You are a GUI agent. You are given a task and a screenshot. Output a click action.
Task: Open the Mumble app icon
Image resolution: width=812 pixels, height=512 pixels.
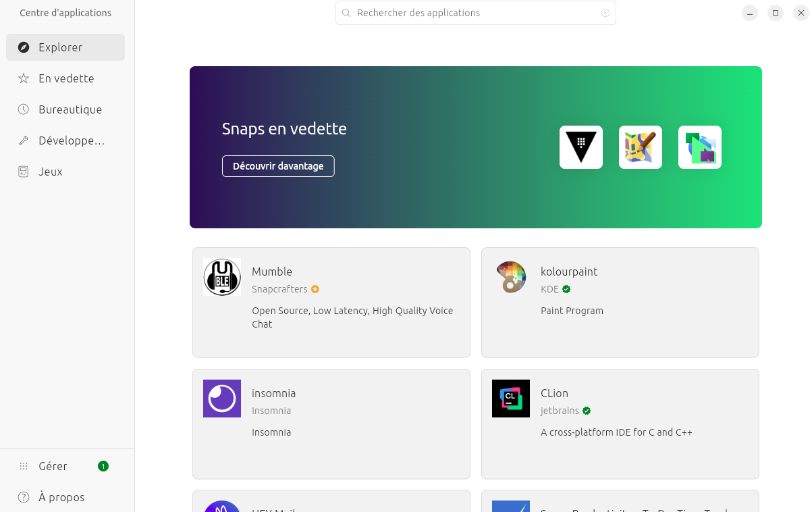coord(222,277)
